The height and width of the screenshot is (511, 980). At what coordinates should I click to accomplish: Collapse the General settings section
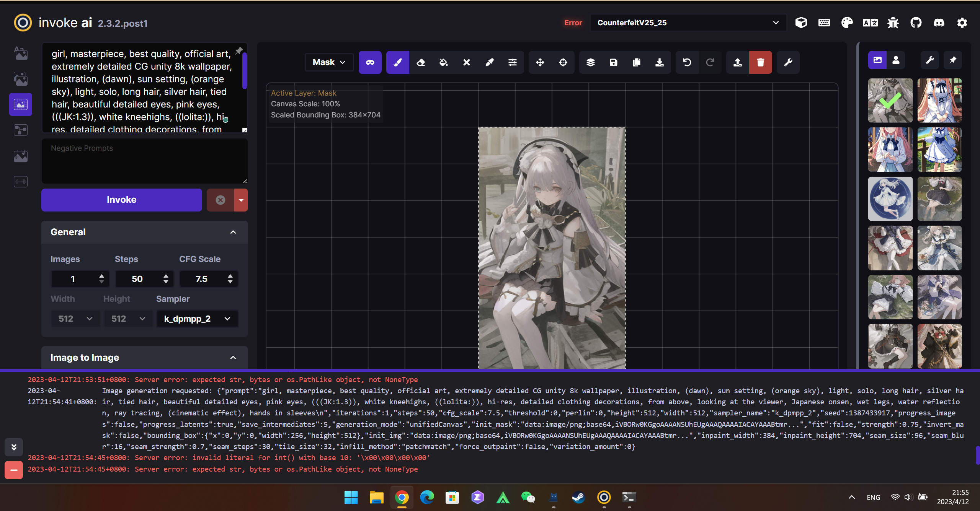point(233,232)
